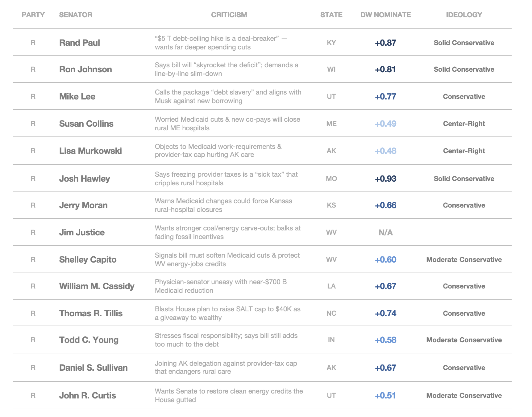
Task: Click the STATE column header
Action: (331, 15)
